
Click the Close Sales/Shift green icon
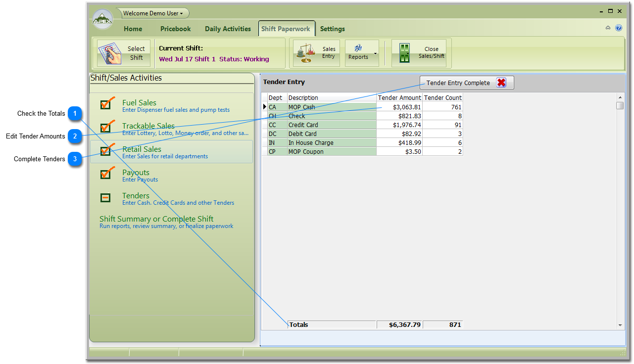coord(405,53)
